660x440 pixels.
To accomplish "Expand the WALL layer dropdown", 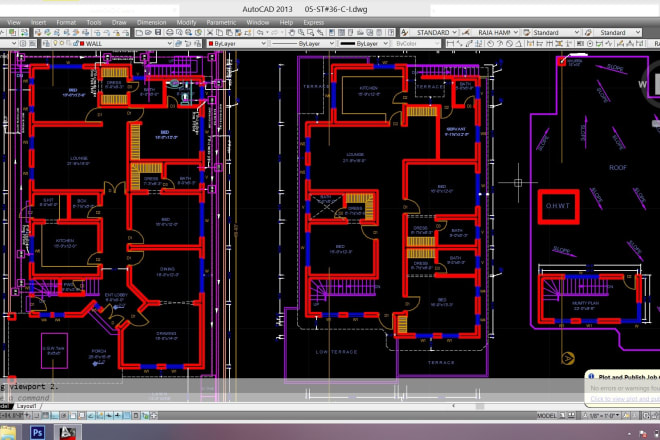I will tap(170, 43).
